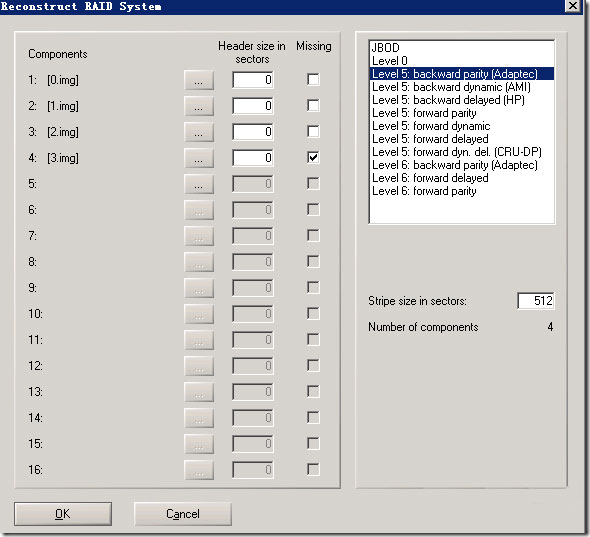Image resolution: width=590 pixels, height=537 pixels.
Task: Uncheck Missing for component 4
Action: (x=313, y=157)
